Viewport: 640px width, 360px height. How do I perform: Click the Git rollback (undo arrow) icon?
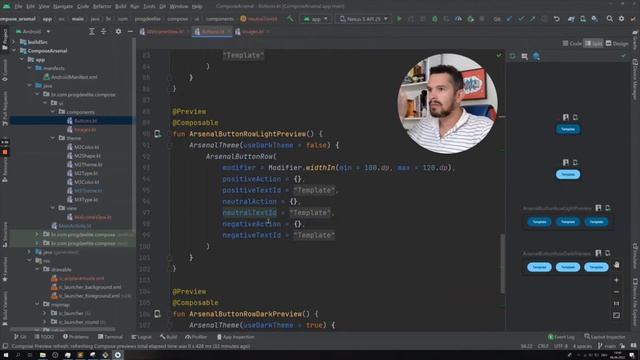click(x=556, y=19)
